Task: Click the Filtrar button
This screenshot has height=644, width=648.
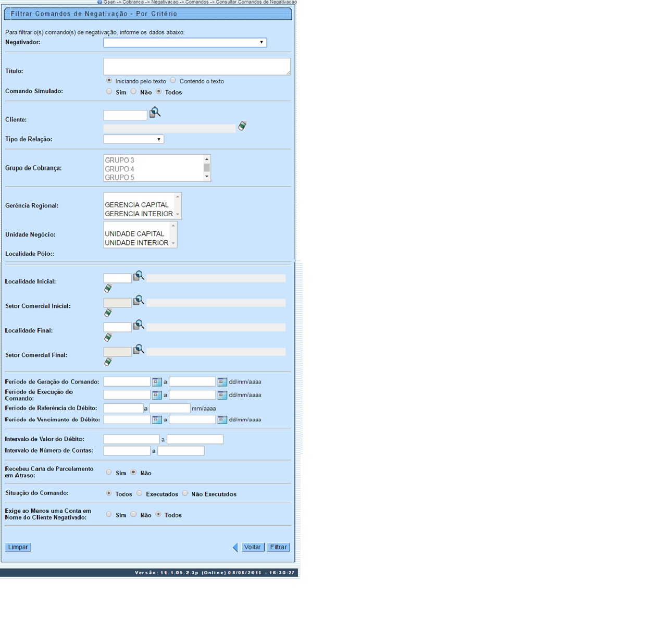Action: pos(278,547)
